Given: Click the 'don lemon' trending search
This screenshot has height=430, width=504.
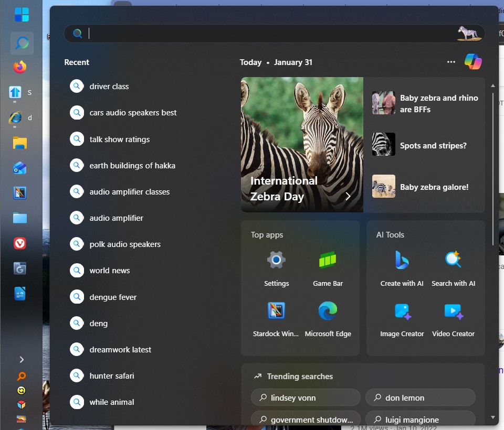Looking at the screenshot, I should [420, 397].
